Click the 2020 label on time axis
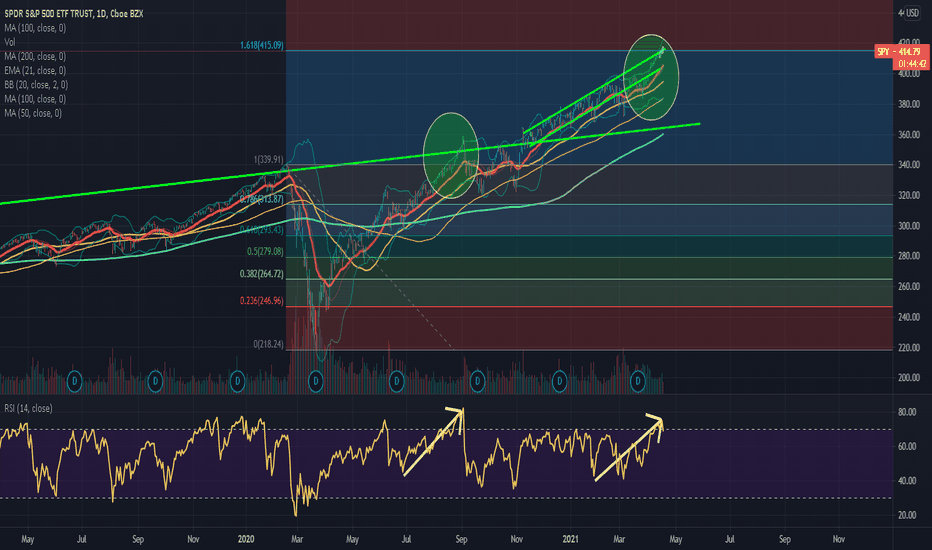 pos(245,539)
